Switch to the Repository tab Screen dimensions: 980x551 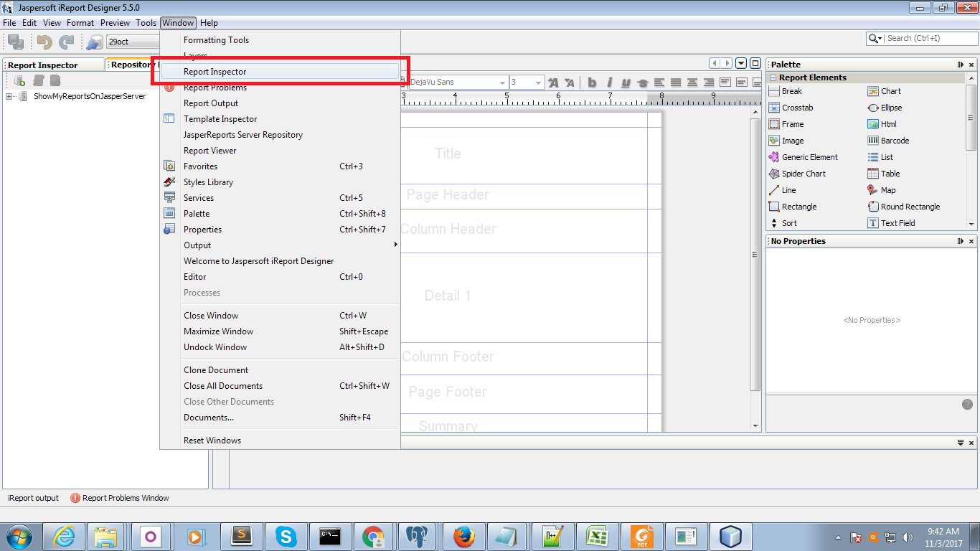tap(131, 64)
